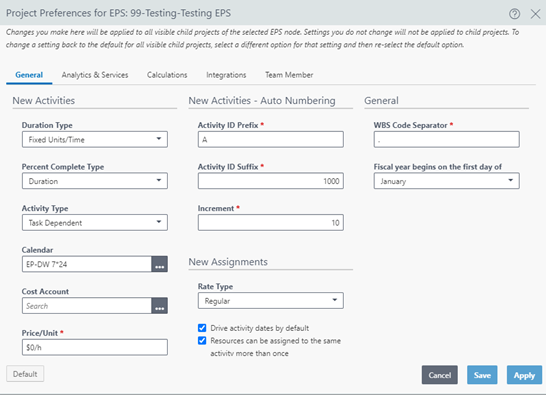Uncheck Resources can be assigned more than once
Screen dimensions: 546x395
pyautogui.click(x=202, y=340)
